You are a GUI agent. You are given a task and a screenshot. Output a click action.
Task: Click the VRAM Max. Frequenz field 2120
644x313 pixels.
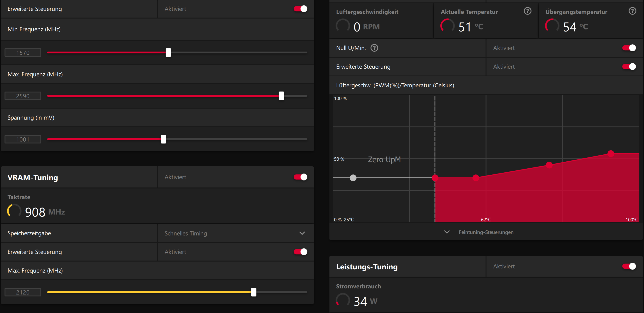click(23, 292)
